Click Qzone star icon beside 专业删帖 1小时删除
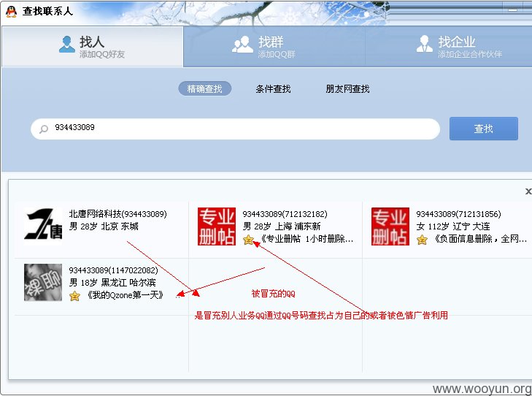 click(x=249, y=240)
